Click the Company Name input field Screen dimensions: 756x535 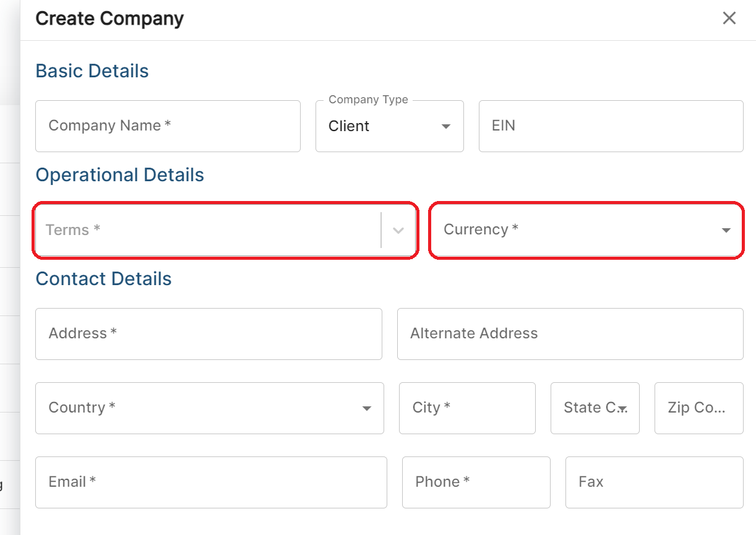(x=167, y=126)
